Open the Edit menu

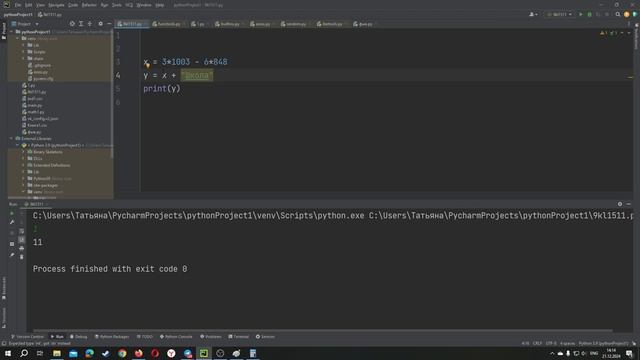(x=29, y=5)
